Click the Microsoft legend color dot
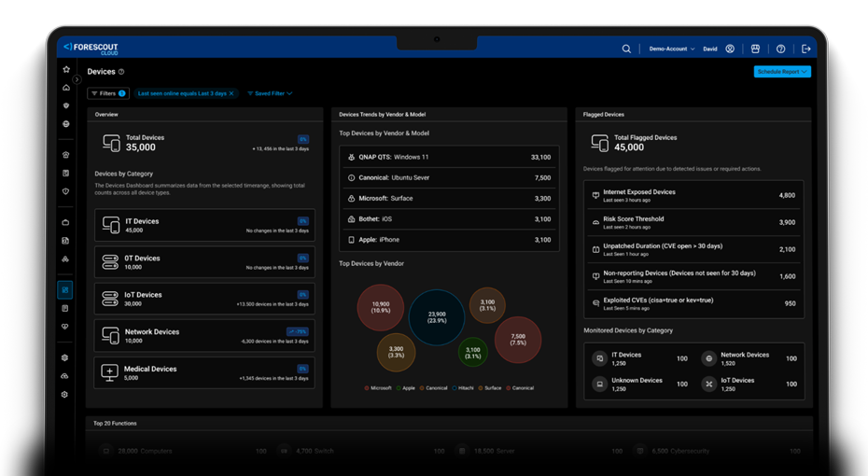The width and height of the screenshot is (868, 476). tap(367, 388)
